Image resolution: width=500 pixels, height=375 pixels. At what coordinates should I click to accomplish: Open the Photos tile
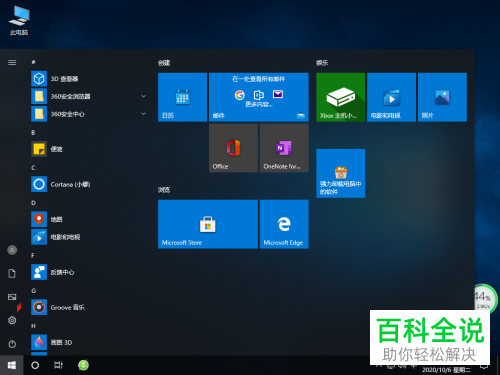tap(442, 97)
